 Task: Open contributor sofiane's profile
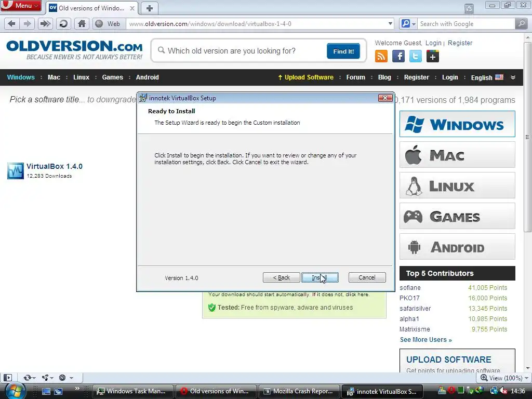410,288
